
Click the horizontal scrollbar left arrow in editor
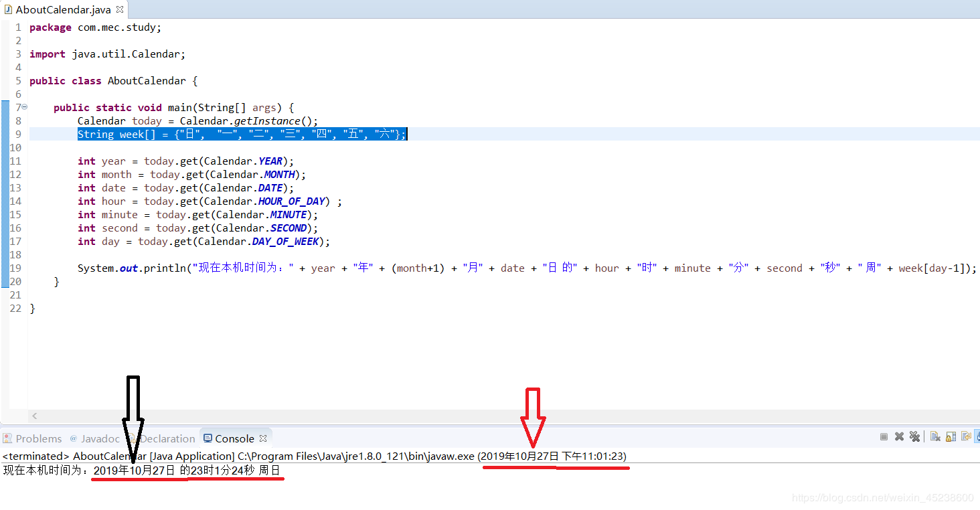point(35,416)
